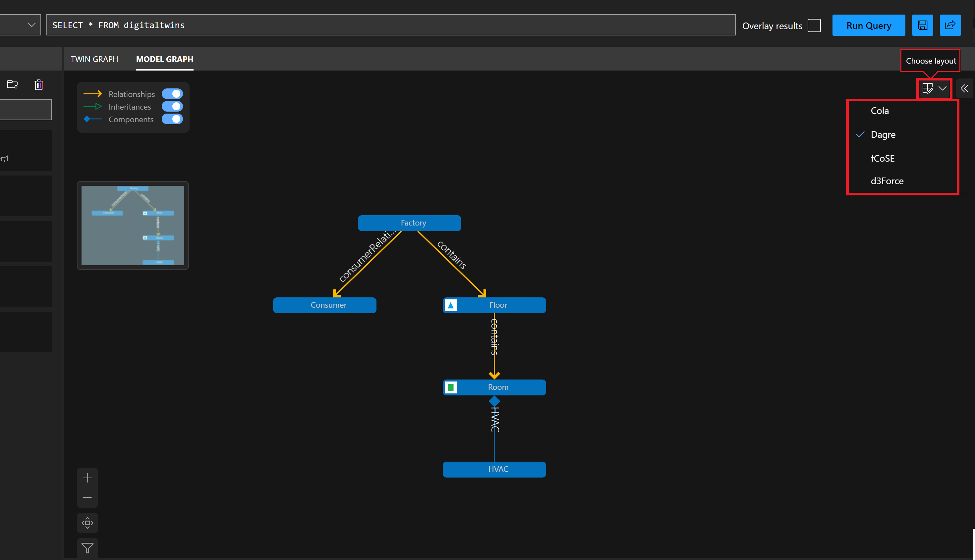The height and width of the screenshot is (560, 975).
Task: Open the query selector dropdown
Action: (x=31, y=25)
